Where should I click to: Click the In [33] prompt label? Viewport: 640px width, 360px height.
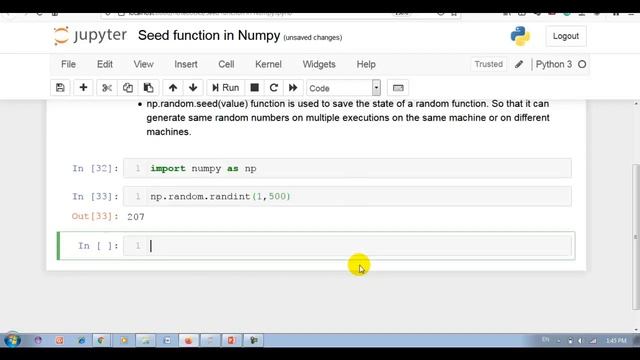coord(95,197)
